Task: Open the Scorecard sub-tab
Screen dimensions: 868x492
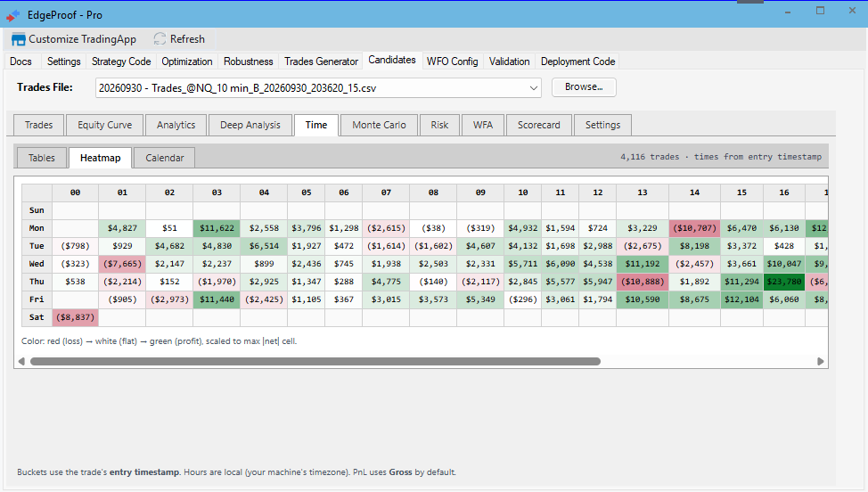Action: [538, 125]
